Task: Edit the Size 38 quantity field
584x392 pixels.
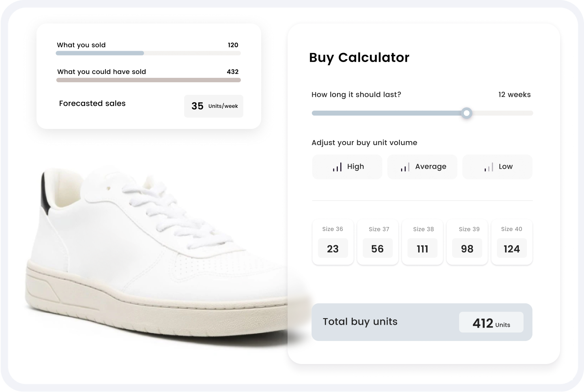Action: pos(423,248)
